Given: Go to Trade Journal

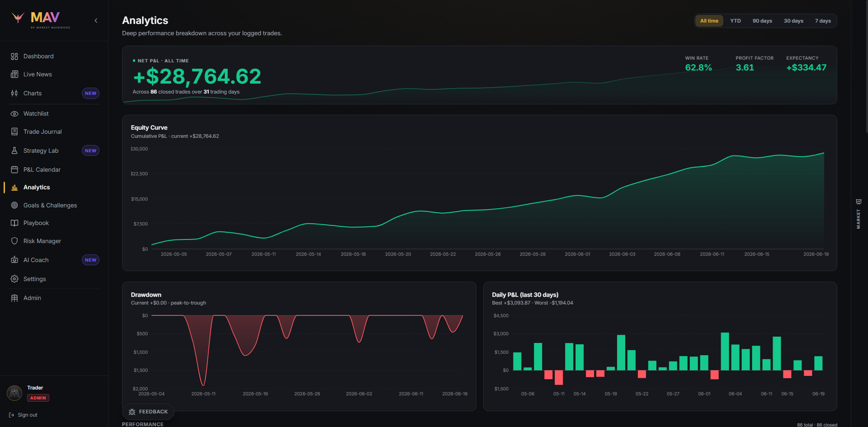Looking at the screenshot, I should pos(54,131).
